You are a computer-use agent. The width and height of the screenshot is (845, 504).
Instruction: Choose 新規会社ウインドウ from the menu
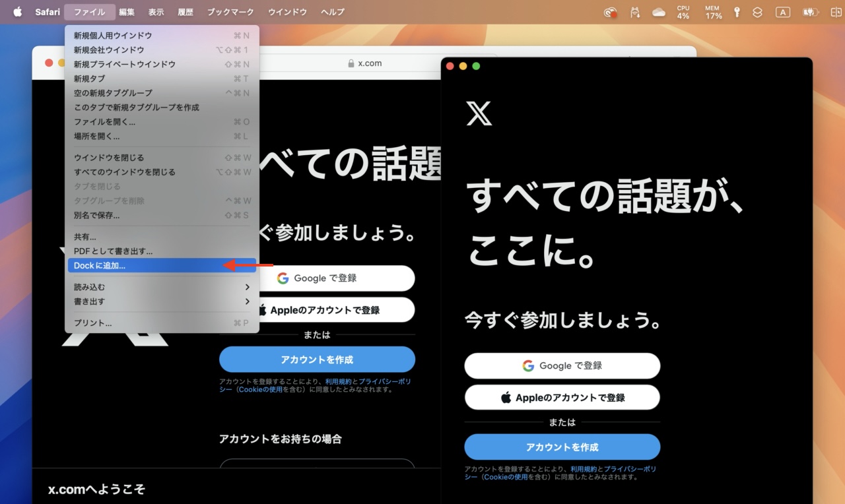162,50
